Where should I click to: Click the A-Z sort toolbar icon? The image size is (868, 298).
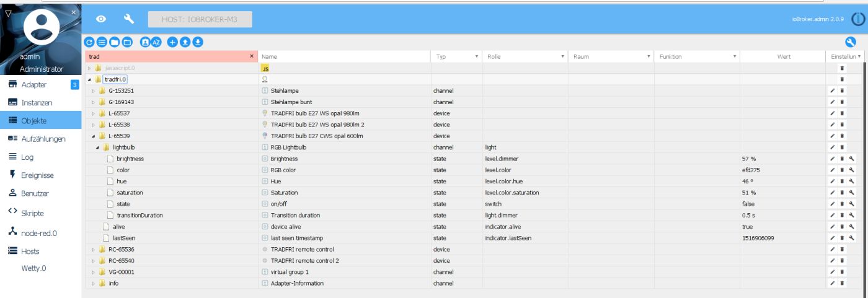coord(157,42)
